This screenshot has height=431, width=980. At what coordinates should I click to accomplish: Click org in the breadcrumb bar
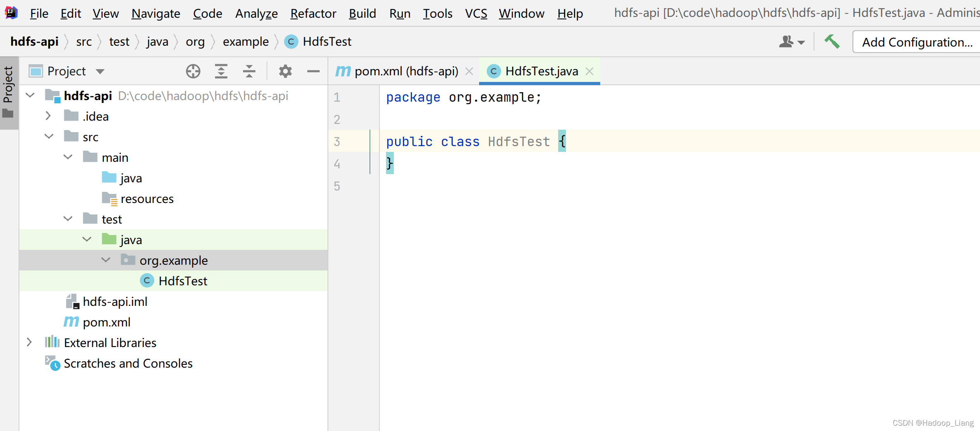click(195, 42)
